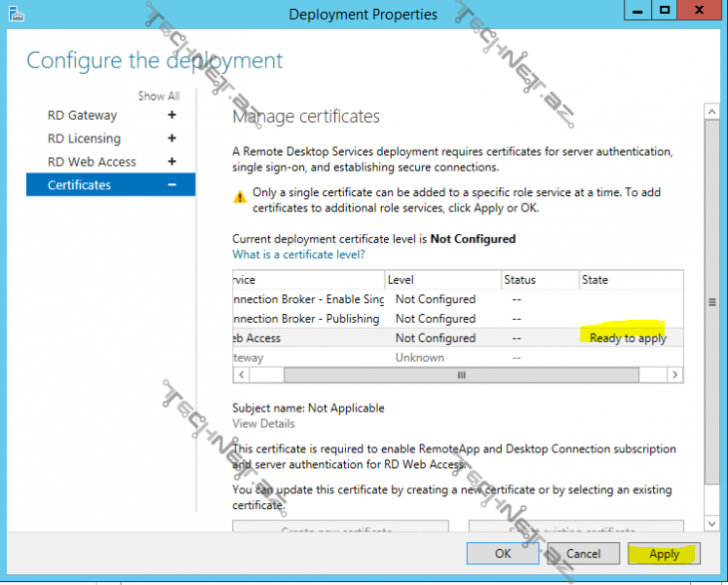This screenshot has width=728, height=585.
Task: Sort table by Status column header
Action: (539, 280)
